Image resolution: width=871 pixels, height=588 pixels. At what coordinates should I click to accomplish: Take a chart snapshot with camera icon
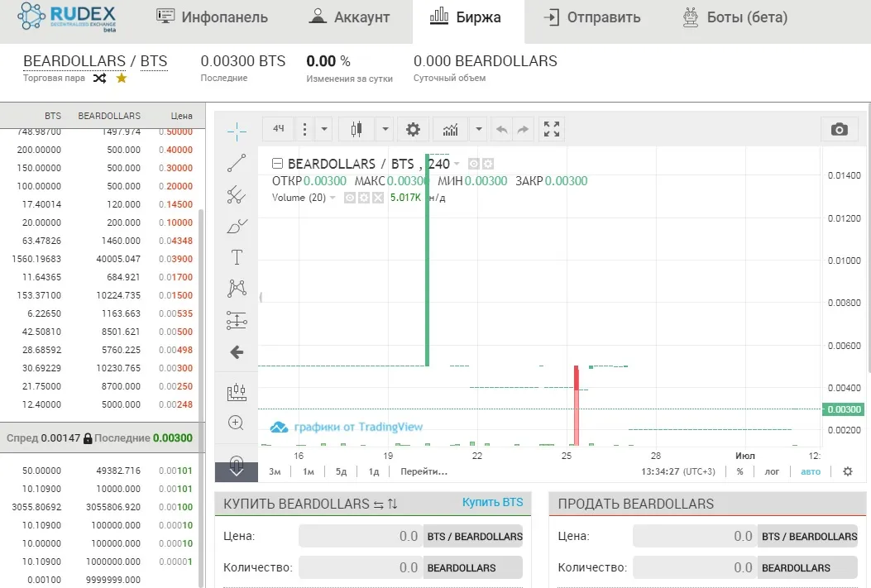pos(839,129)
